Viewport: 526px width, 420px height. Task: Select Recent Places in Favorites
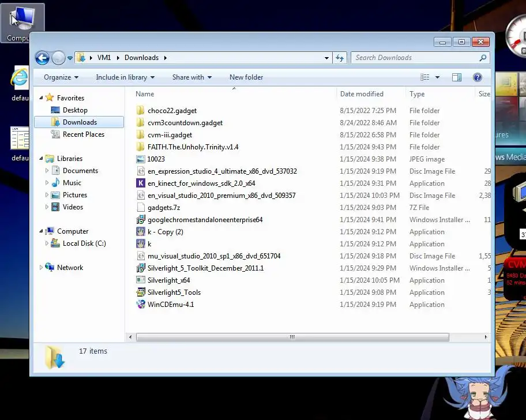[x=84, y=134]
